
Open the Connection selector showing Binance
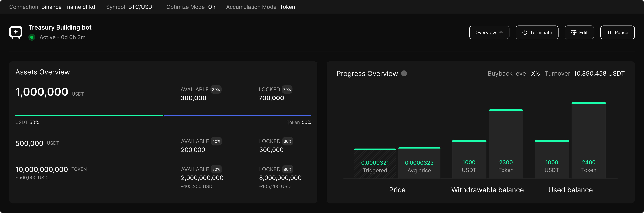(x=68, y=7)
